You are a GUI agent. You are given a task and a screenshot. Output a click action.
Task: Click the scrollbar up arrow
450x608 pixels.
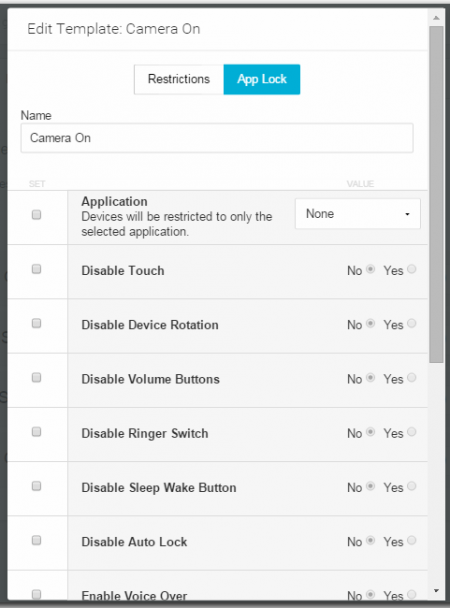point(436,18)
